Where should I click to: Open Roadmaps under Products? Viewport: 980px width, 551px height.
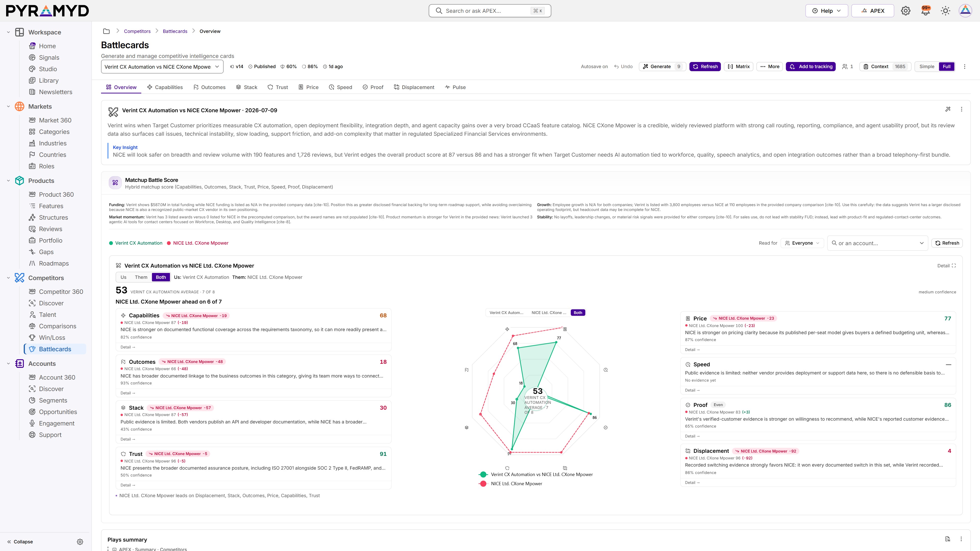tap(54, 264)
